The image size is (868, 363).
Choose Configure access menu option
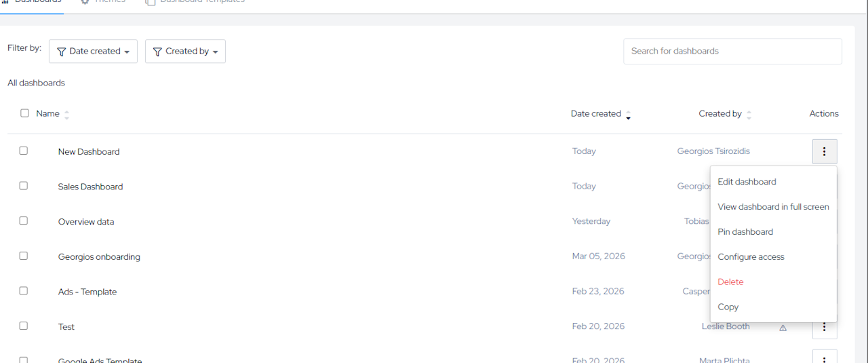pyautogui.click(x=751, y=256)
